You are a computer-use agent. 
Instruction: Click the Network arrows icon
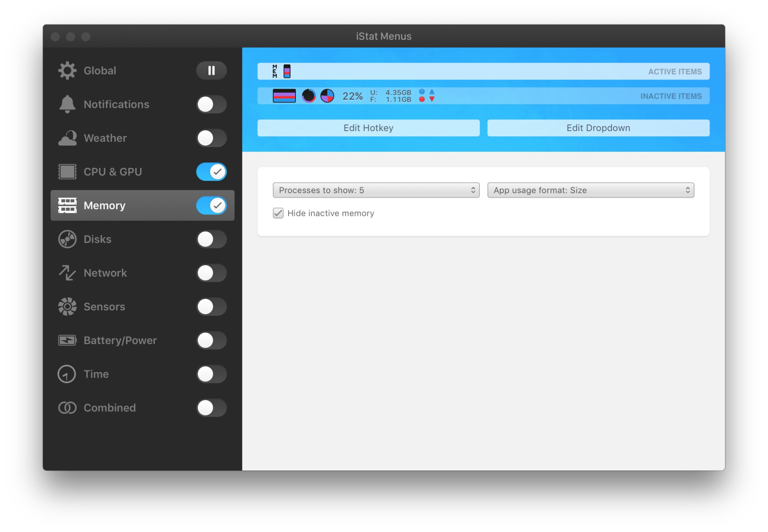pyautogui.click(x=67, y=273)
